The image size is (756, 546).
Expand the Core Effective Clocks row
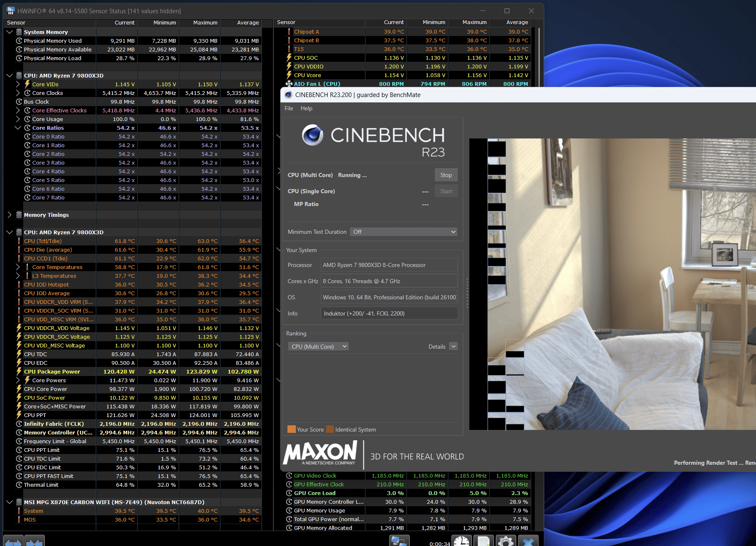coord(18,110)
